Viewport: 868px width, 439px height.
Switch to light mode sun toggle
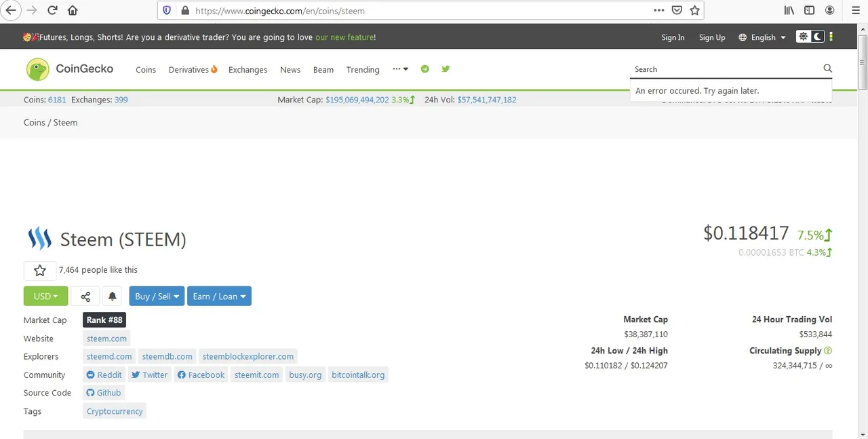(x=804, y=37)
